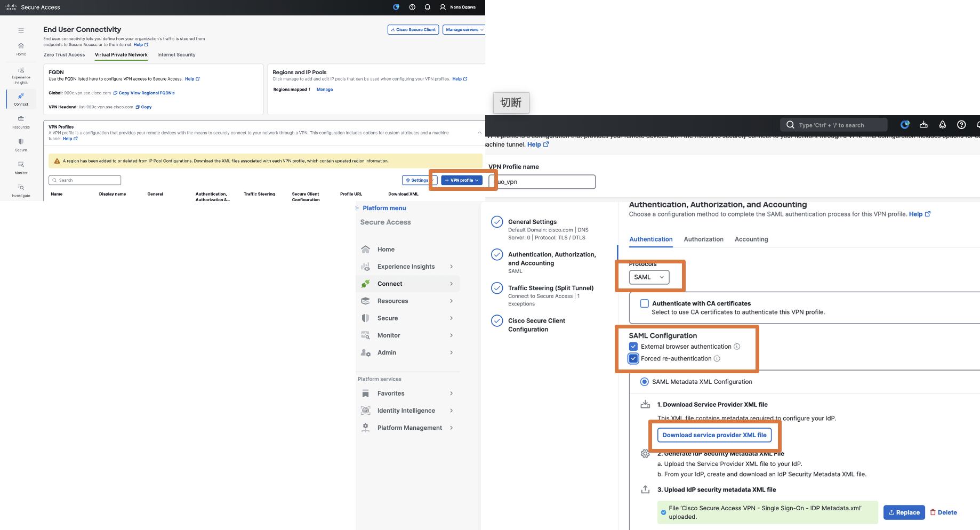Delete the uploaded IdP metadata file
Screen dimensions: 980x530
point(944,512)
